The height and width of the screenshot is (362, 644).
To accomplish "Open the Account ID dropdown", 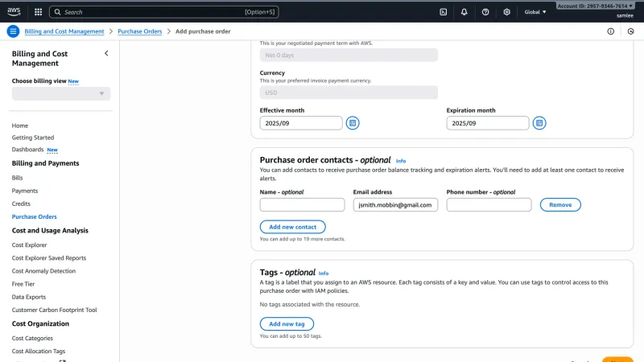I will point(595,6).
